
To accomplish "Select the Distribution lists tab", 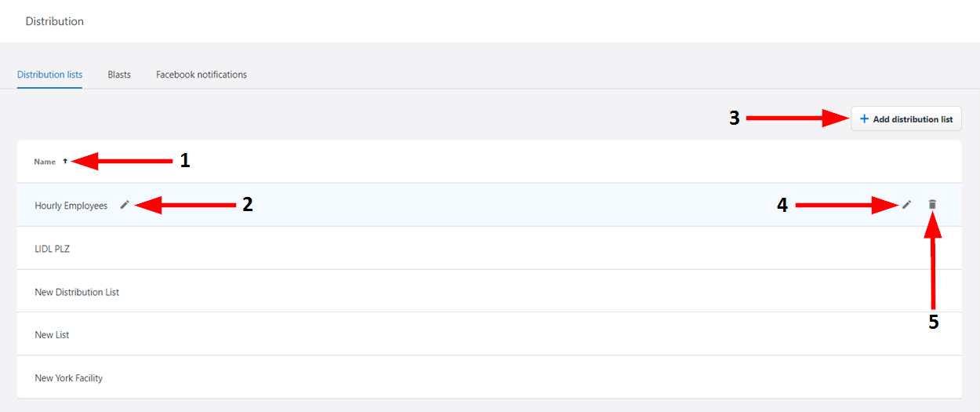I will (x=49, y=75).
